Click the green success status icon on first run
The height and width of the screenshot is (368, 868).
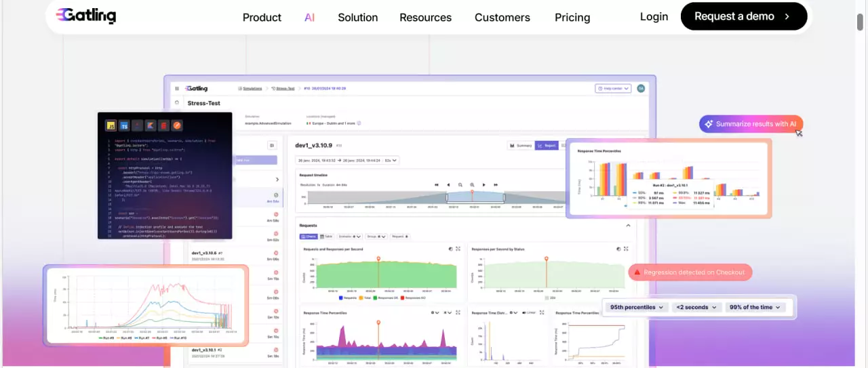click(276, 195)
